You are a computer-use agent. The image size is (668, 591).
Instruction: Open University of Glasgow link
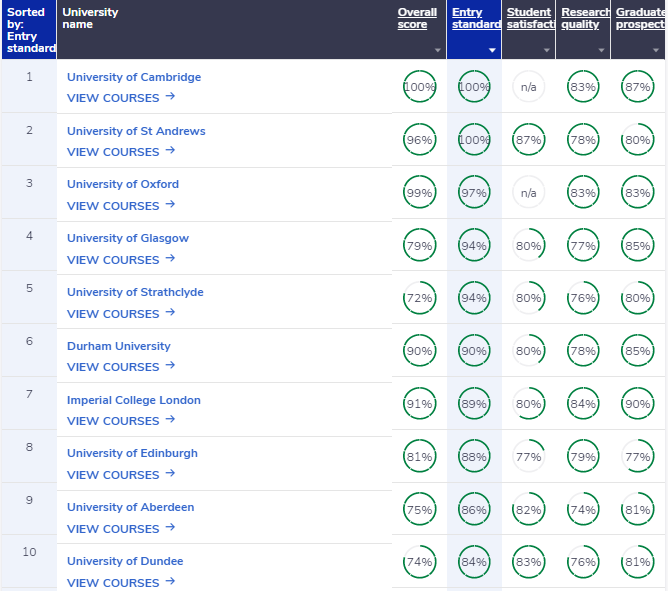tap(128, 238)
